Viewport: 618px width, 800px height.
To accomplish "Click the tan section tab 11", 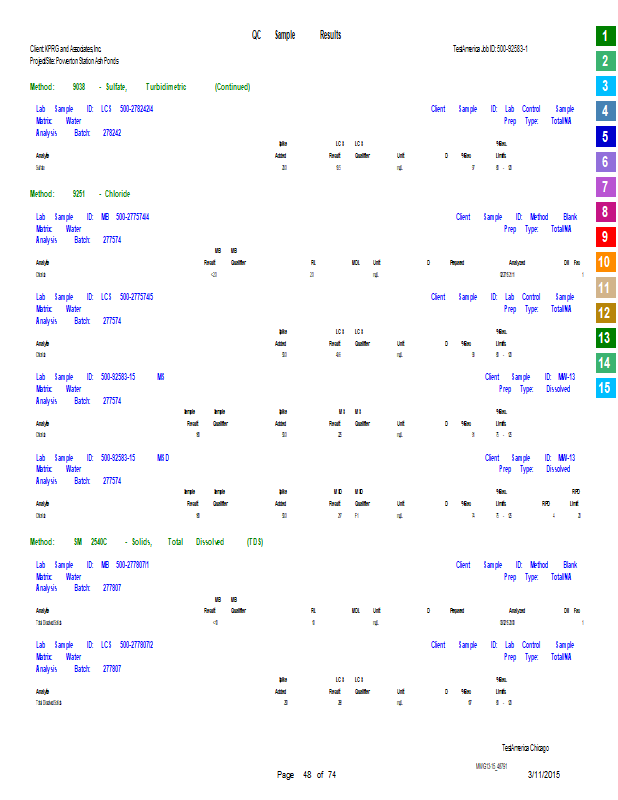I will click(604, 288).
